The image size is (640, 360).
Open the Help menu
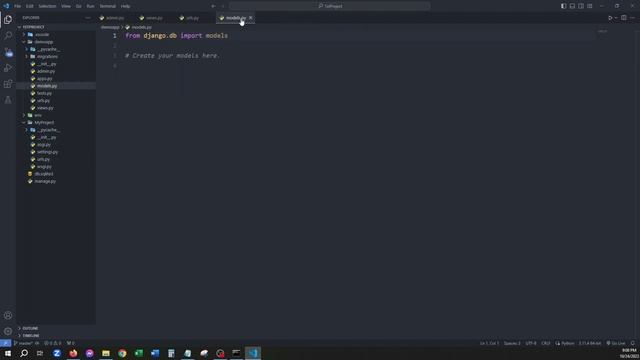tap(125, 6)
